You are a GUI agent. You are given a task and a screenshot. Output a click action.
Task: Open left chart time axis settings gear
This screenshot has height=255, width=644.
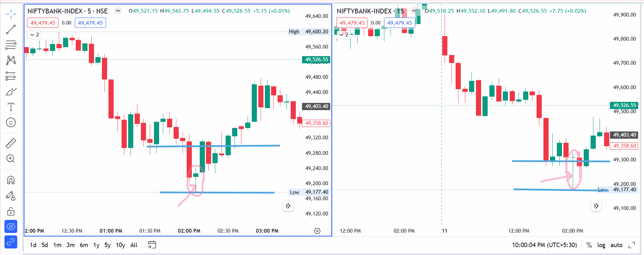[x=318, y=231]
